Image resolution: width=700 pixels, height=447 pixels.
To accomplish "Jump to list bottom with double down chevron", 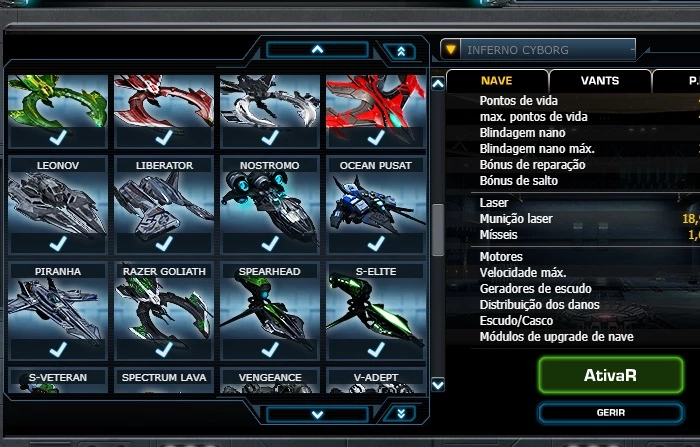I will (401, 414).
